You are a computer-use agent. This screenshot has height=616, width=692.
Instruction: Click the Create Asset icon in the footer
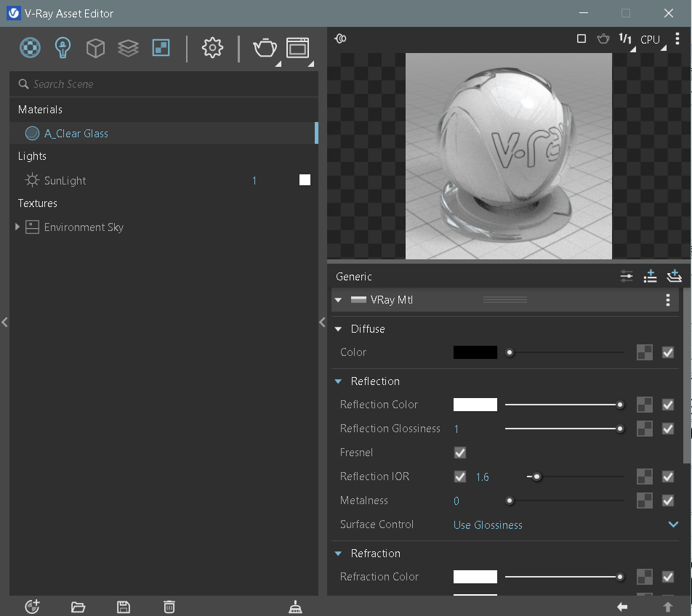32,607
